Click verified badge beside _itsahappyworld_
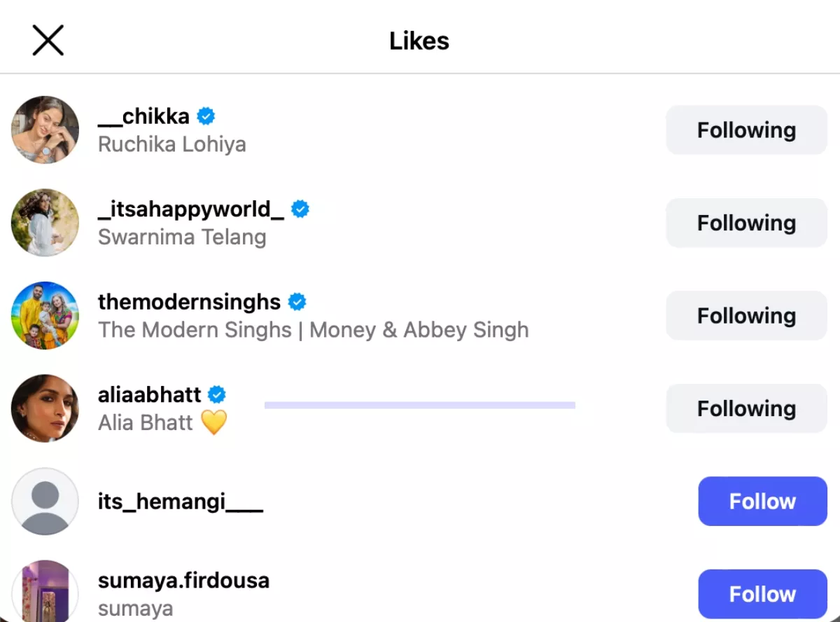The image size is (840, 622). point(300,209)
